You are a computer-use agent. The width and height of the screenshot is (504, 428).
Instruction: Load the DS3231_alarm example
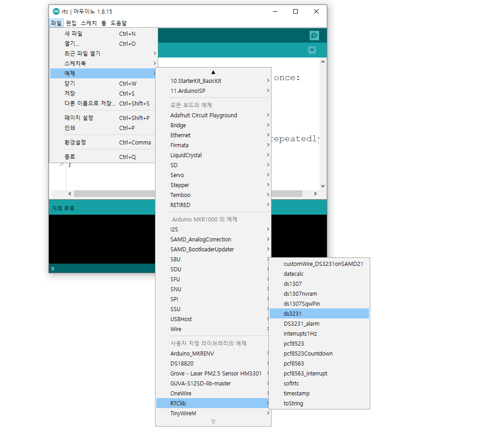coord(319,323)
